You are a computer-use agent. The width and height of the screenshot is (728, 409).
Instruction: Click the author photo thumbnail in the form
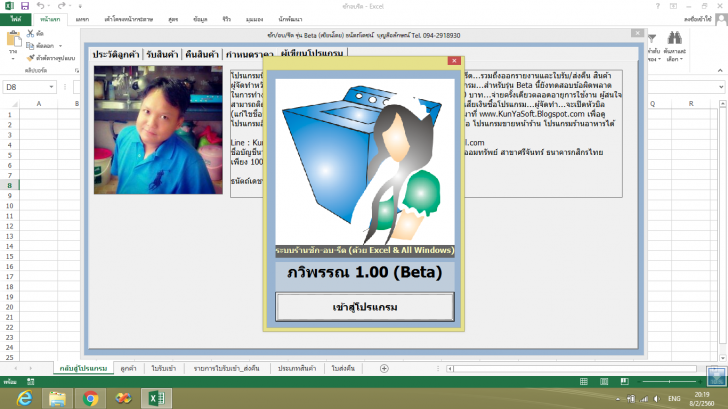[x=158, y=130]
